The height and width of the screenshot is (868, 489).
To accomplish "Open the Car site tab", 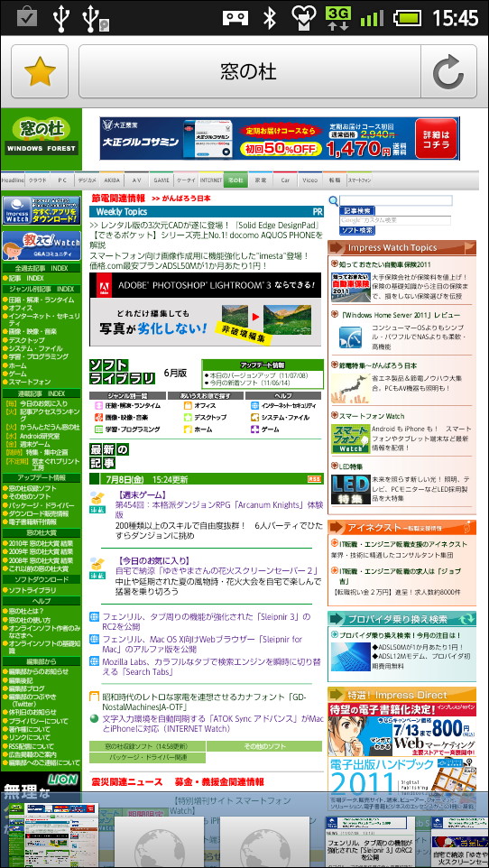I will coord(285,180).
